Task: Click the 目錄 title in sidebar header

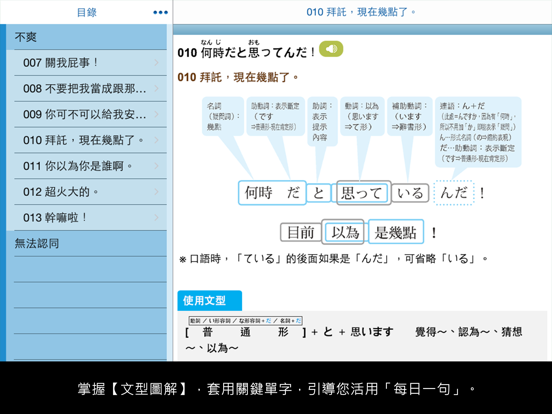Action: (87, 13)
